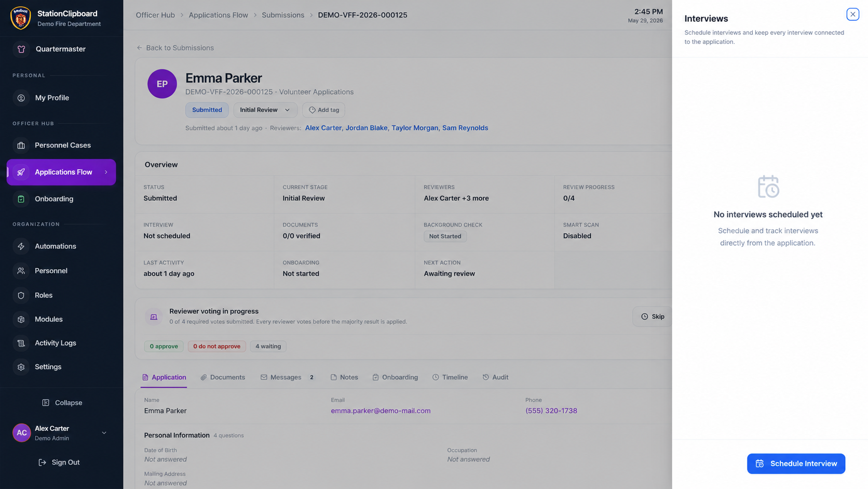This screenshot has height=489, width=868.
Task: Open reviewer Jordan Blake link
Action: [367, 128]
